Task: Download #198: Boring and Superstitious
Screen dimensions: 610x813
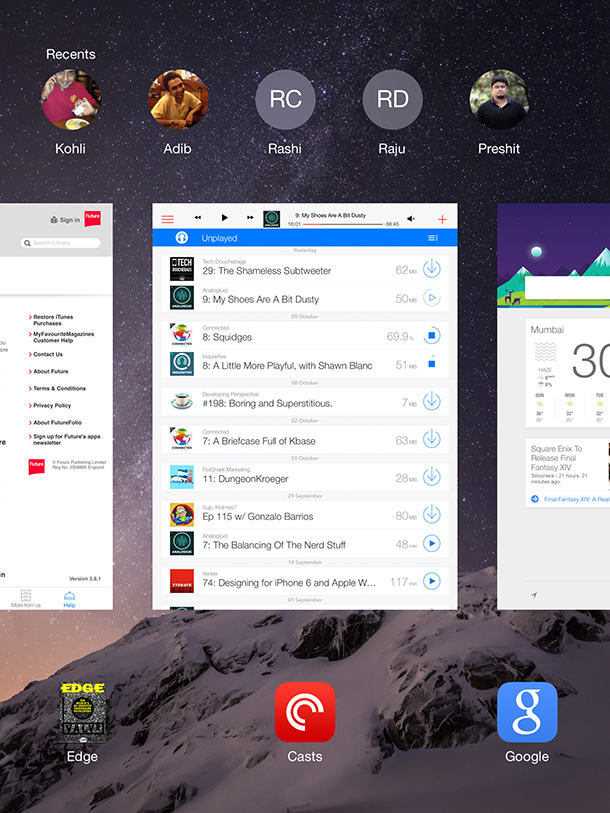Action: [x=432, y=401]
